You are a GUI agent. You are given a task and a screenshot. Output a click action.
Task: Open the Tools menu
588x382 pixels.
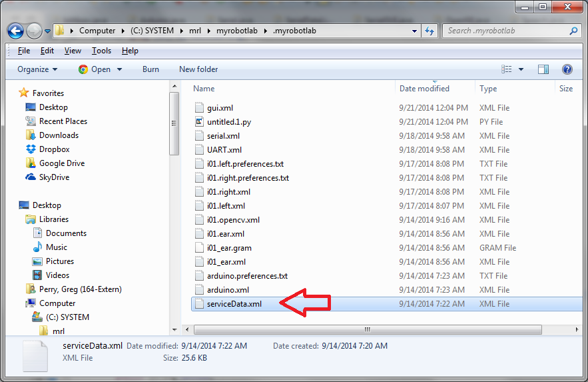(101, 51)
